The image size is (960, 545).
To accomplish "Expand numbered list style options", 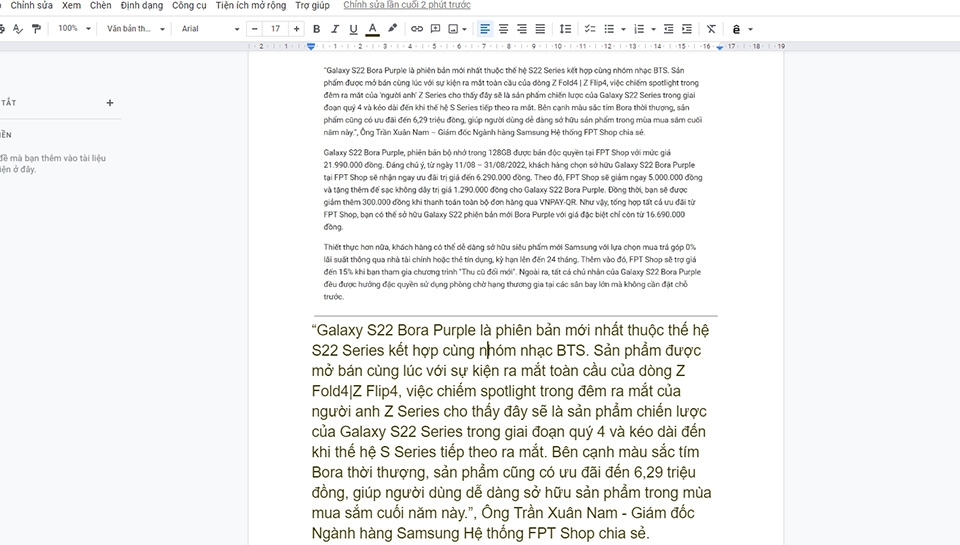I will click(653, 29).
